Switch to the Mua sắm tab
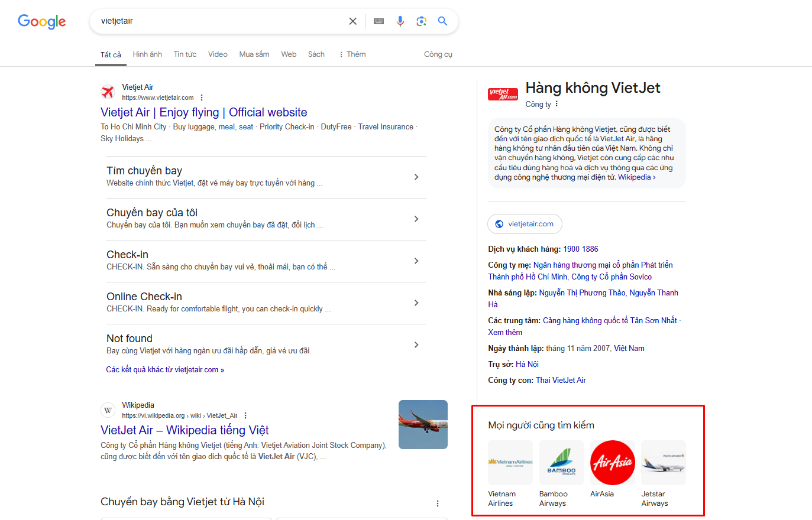 coord(254,54)
